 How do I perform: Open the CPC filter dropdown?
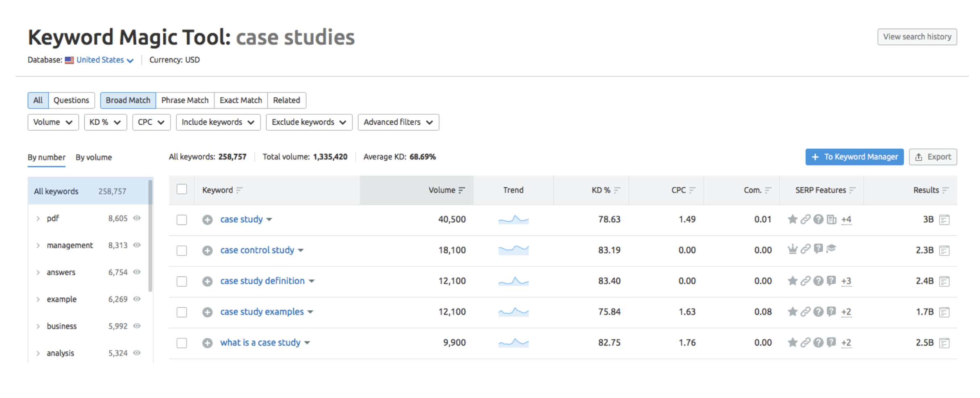151,122
